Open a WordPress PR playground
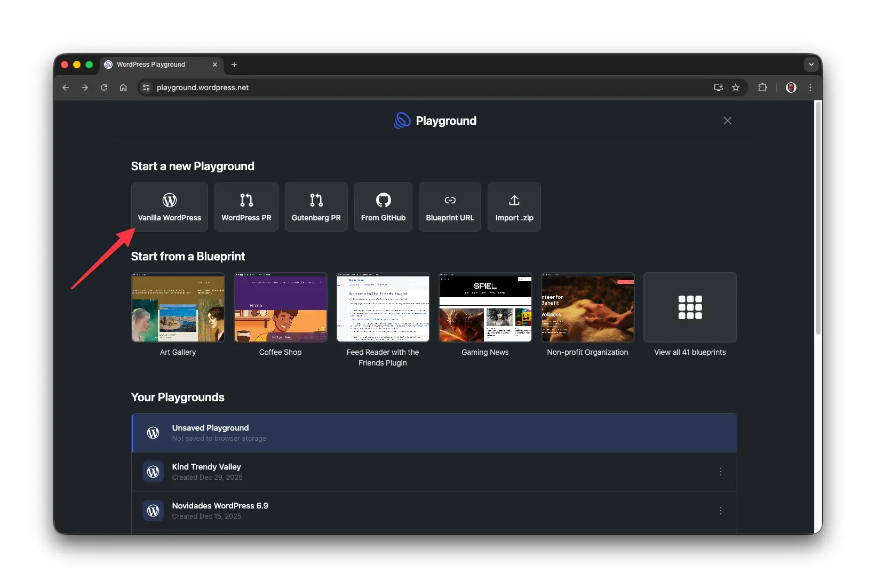Screen dimensions: 876x588 (x=246, y=207)
